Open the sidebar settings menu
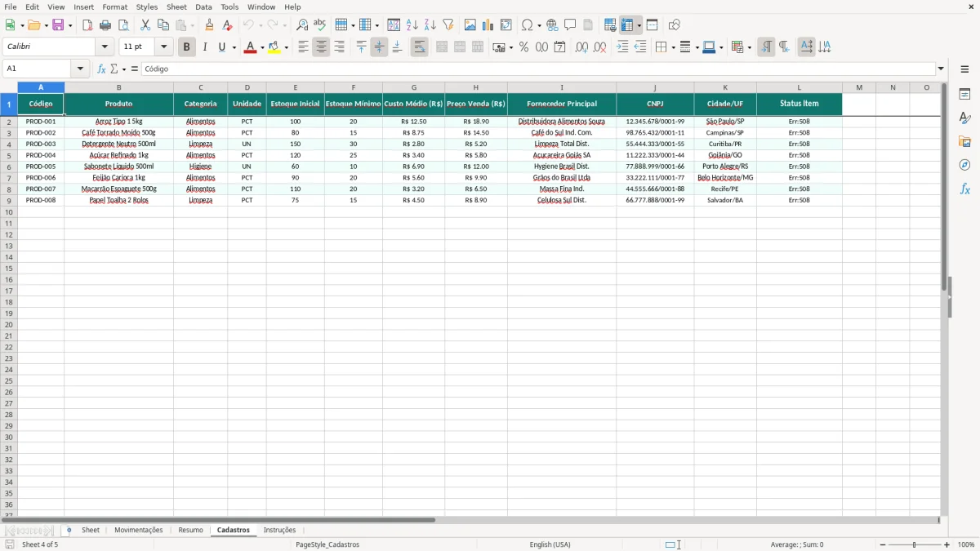Viewport: 980px width, 551px height. tap(964, 69)
